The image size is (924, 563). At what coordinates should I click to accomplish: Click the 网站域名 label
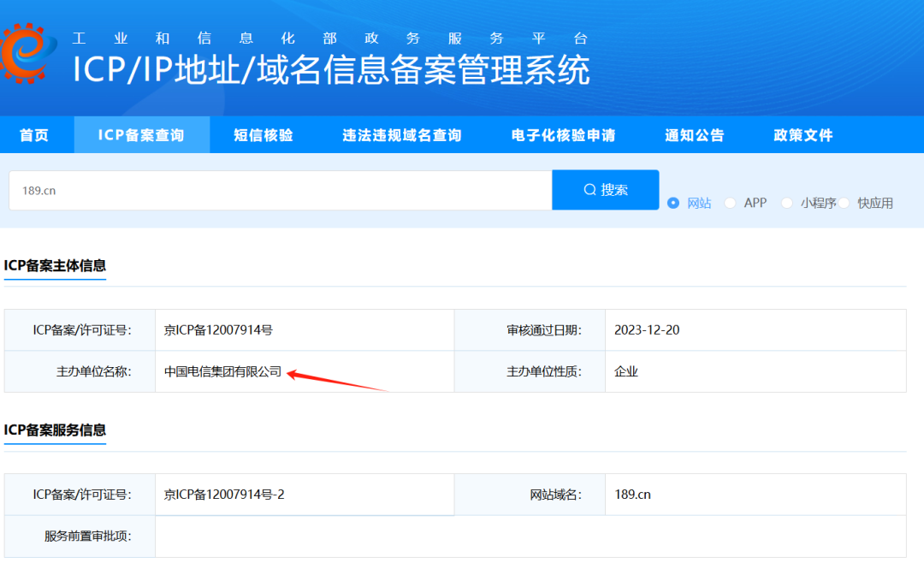point(556,495)
